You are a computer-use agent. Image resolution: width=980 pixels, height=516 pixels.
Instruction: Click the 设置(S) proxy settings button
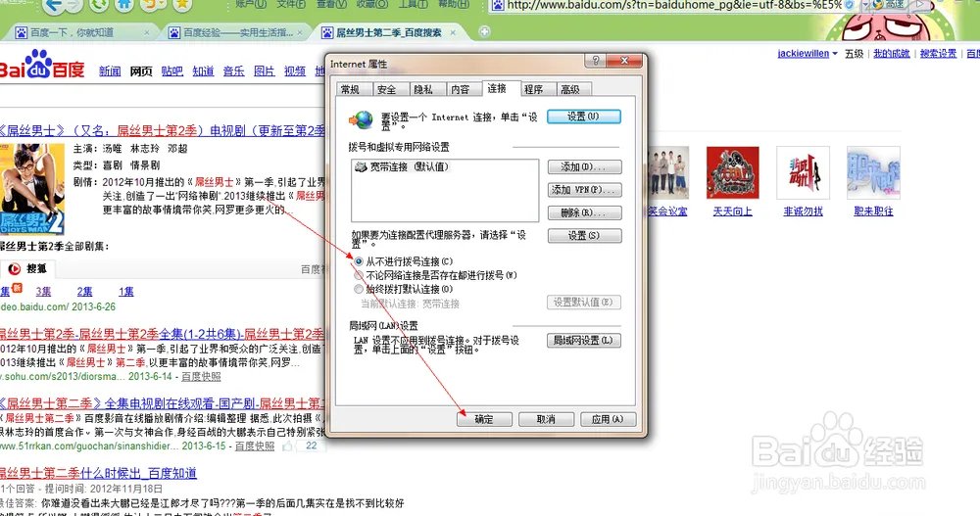(x=584, y=236)
